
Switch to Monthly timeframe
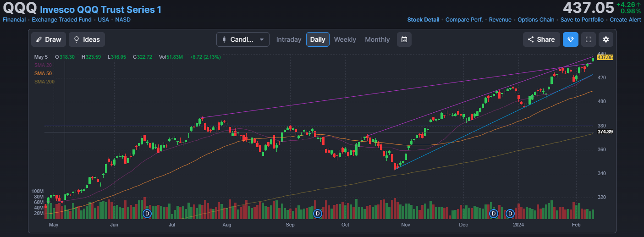click(x=377, y=39)
